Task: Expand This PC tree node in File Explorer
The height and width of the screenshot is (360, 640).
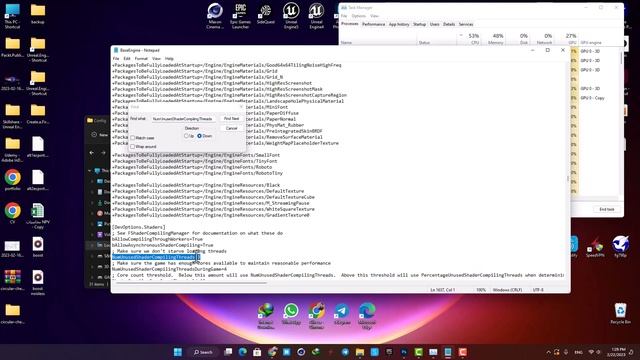Action: point(90,171)
